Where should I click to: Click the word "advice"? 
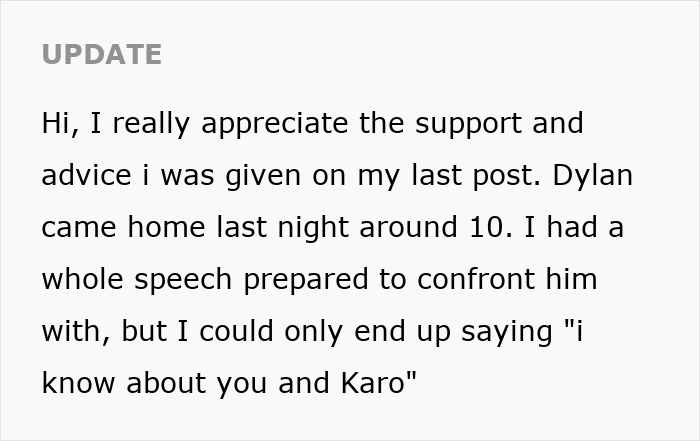tap(85, 175)
